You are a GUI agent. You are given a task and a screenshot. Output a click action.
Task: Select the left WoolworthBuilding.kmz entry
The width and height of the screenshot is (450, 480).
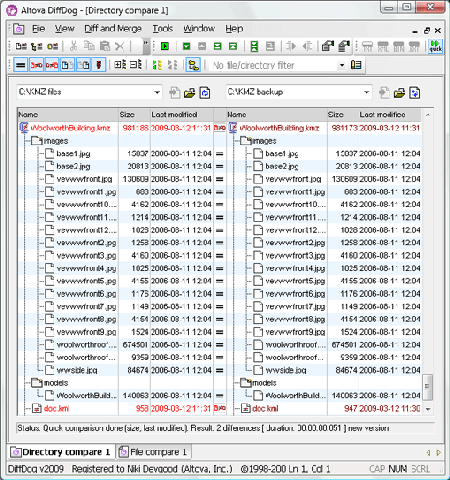point(70,128)
